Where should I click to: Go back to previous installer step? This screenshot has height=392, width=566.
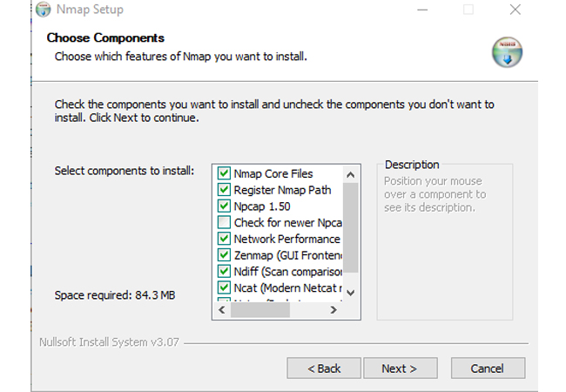click(324, 368)
